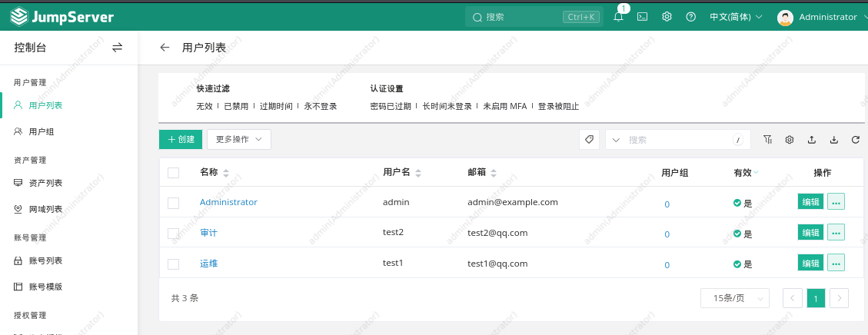The width and height of the screenshot is (868, 335).
Task: Filter by 无效 users
Action: (205, 106)
